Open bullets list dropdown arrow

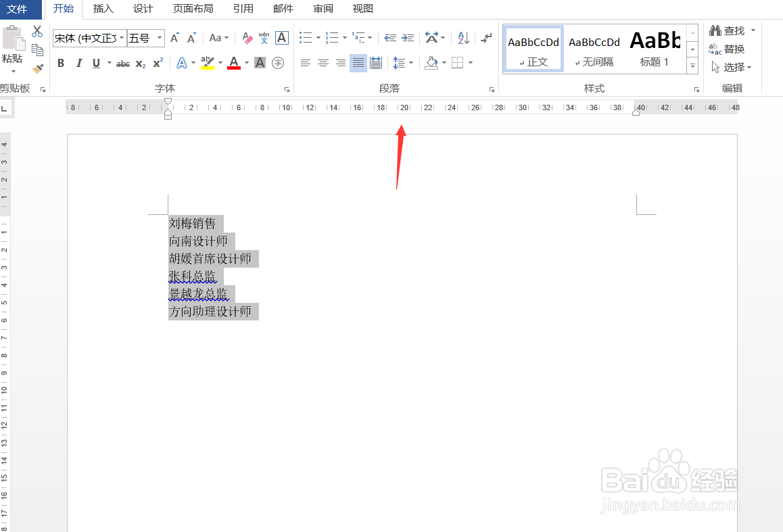pyautogui.click(x=318, y=38)
